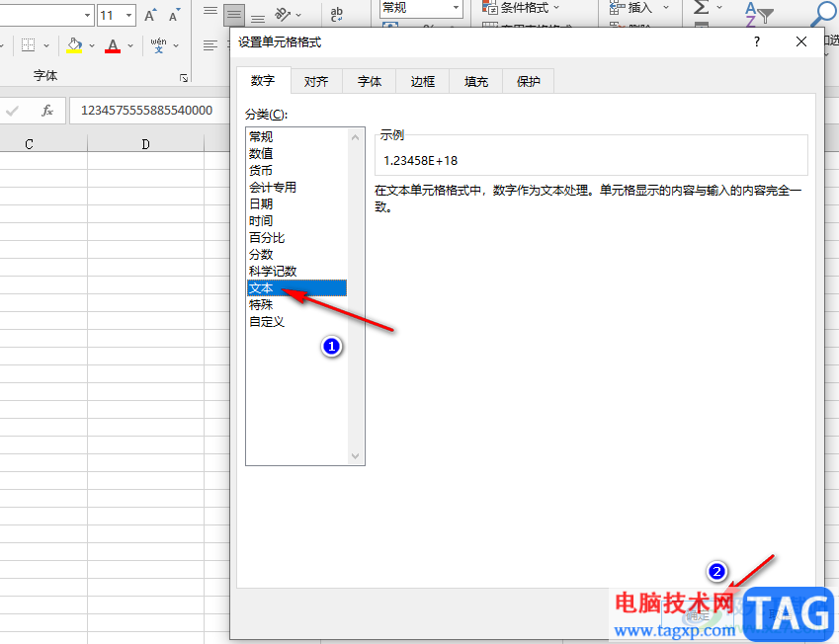Close the 设置单元格格式 dialog
Screen dimensions: 839x644
tap(801, 41)
